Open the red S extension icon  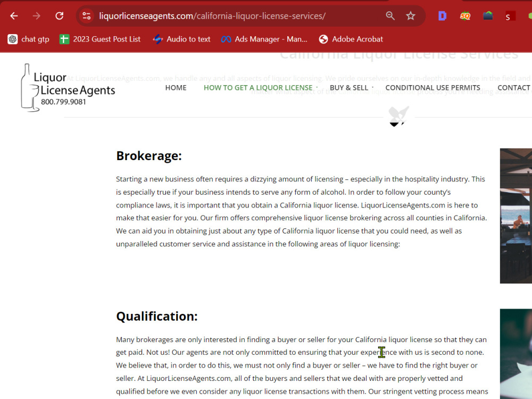[510, 16]
